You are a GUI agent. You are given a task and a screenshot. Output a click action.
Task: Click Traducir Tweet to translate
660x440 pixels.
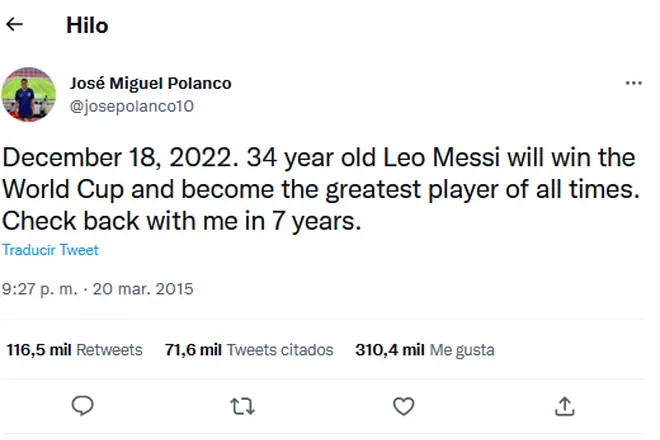(x=50, y=250)
